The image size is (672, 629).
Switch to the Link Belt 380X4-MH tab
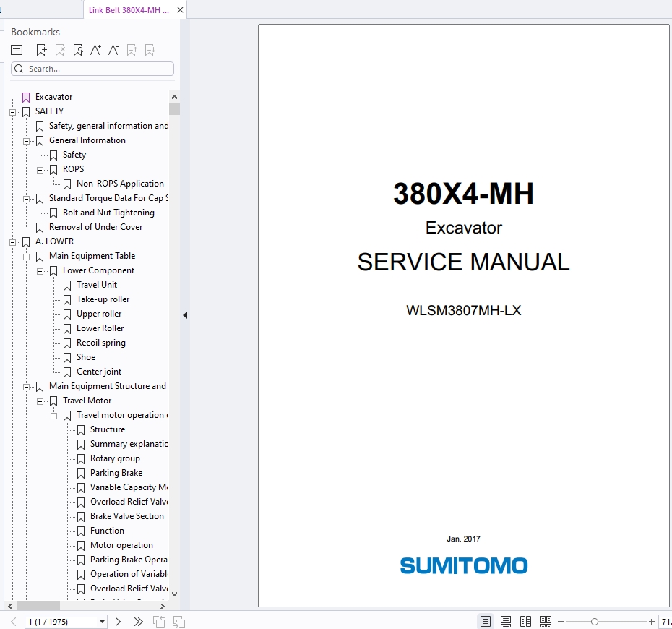[129, 10]
